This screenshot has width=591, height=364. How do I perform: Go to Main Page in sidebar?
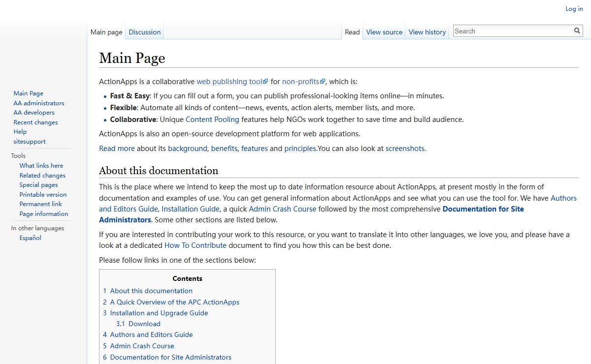[x=29, y=93]
